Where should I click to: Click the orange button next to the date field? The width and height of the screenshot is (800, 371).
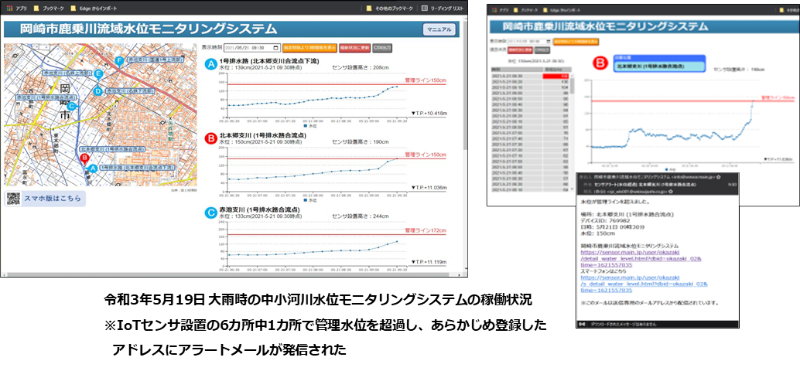coord(310,47)
